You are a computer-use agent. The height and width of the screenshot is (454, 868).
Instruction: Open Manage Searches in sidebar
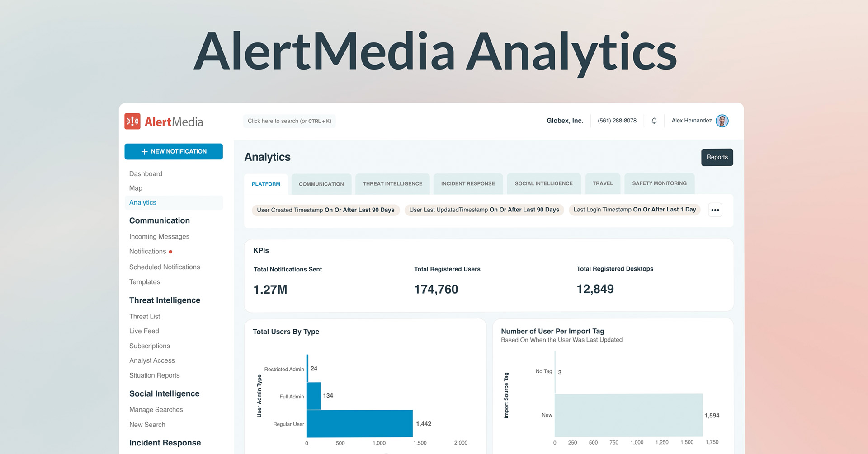tap(156, 410)
